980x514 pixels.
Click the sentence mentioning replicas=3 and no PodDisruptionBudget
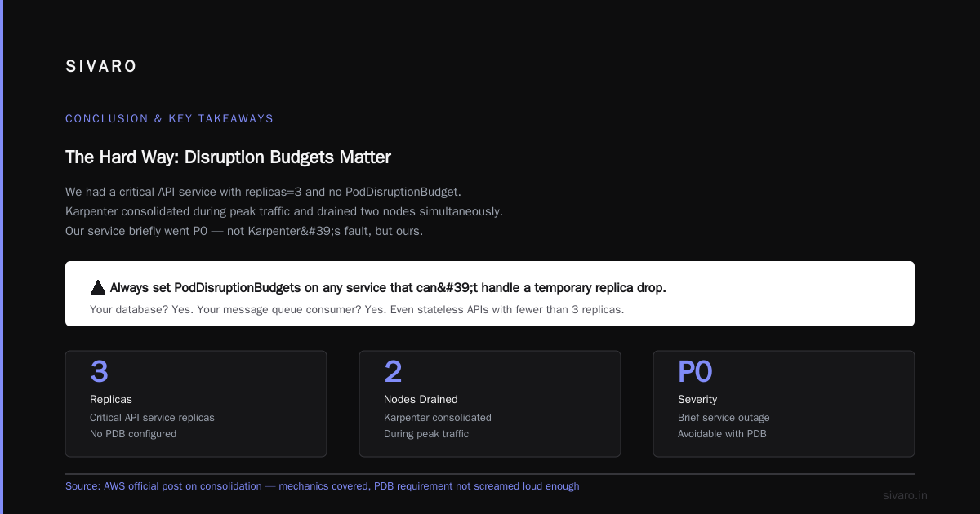point(264,192)
